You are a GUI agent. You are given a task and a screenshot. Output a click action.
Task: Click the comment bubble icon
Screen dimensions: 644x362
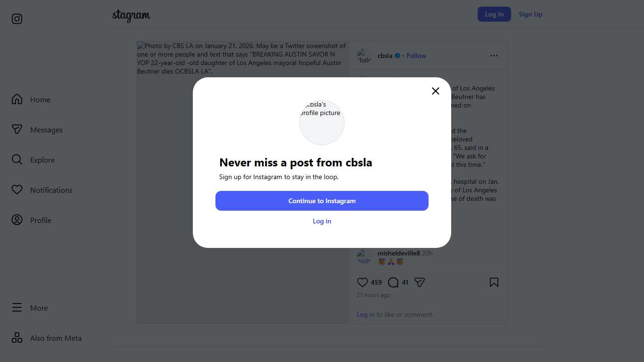[393, 282]
